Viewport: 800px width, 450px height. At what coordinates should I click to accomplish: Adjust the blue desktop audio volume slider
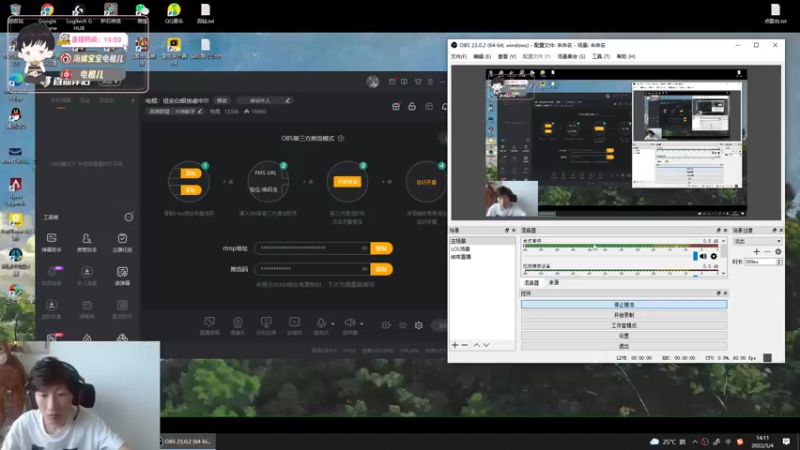coord(695,256)
